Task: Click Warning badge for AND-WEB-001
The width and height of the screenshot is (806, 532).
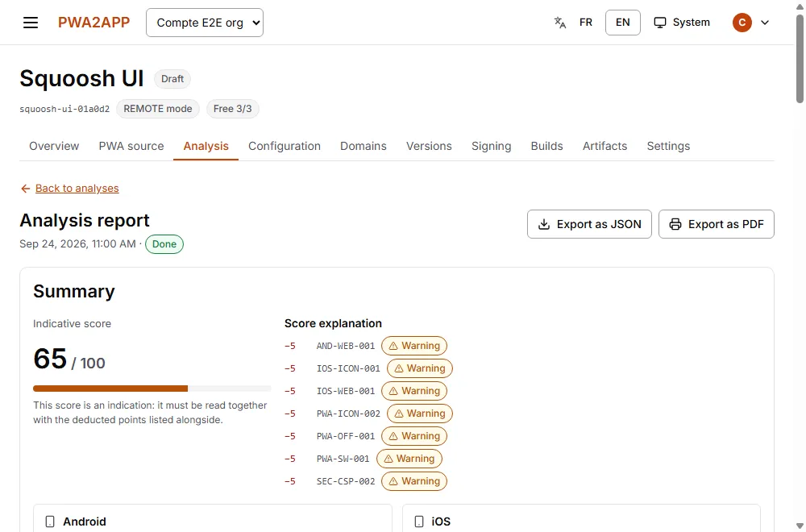Action: 414,346
